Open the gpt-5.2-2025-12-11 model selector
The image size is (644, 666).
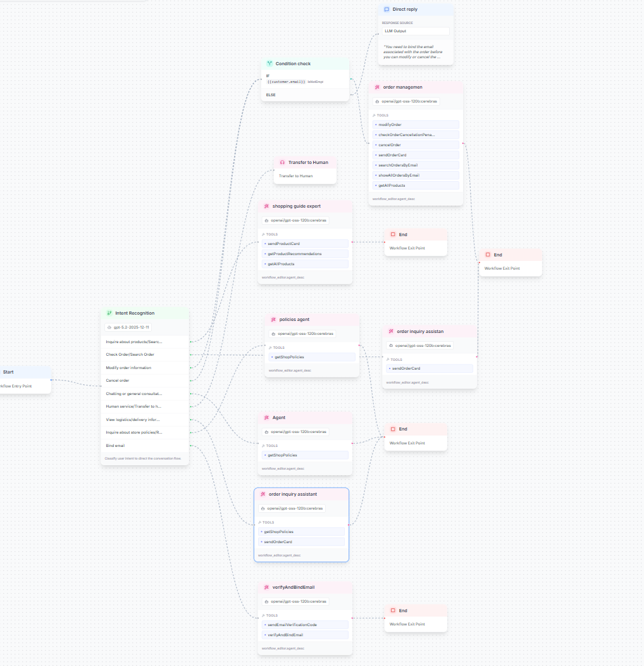[x=128, y=327]
